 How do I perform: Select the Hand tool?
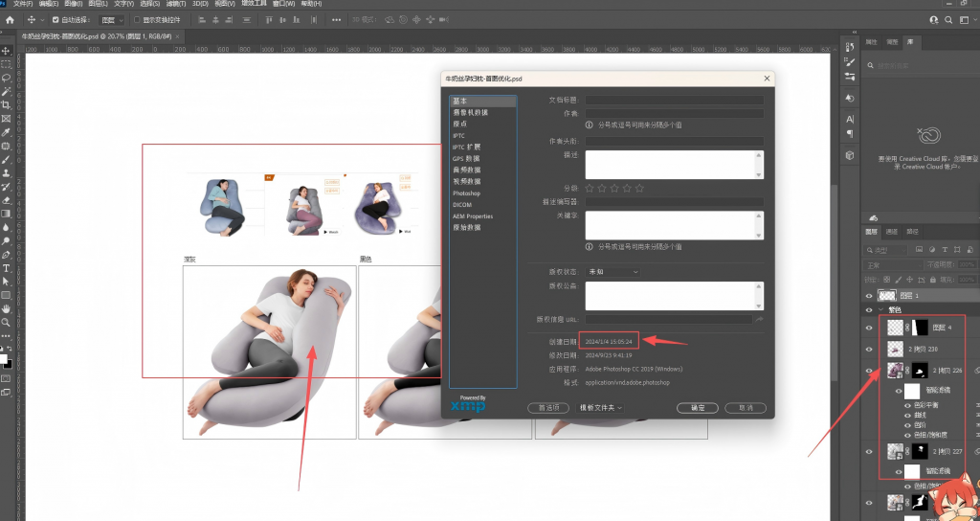pyautogui.click(x=7, y=309)
